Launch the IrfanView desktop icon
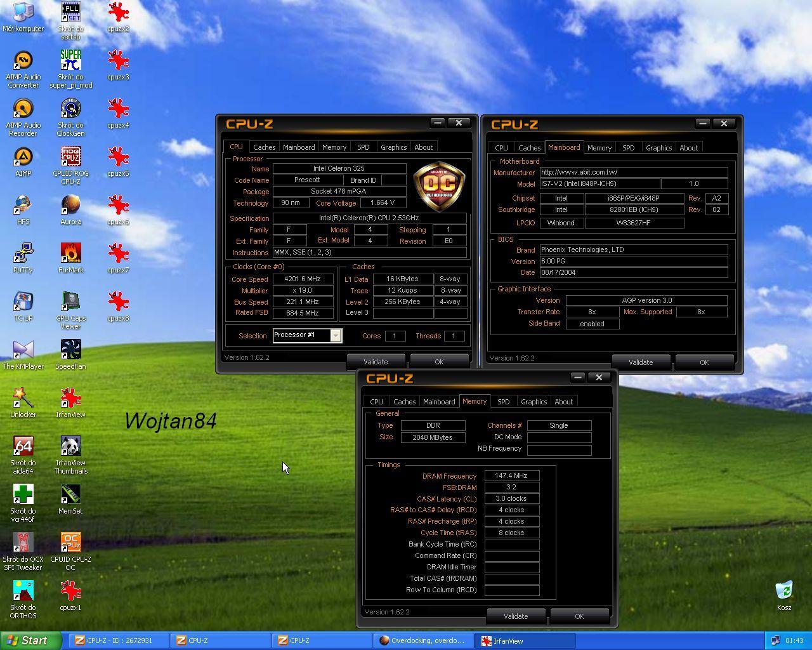This screenshot has height=650, width=812. (x=70, y=403)
